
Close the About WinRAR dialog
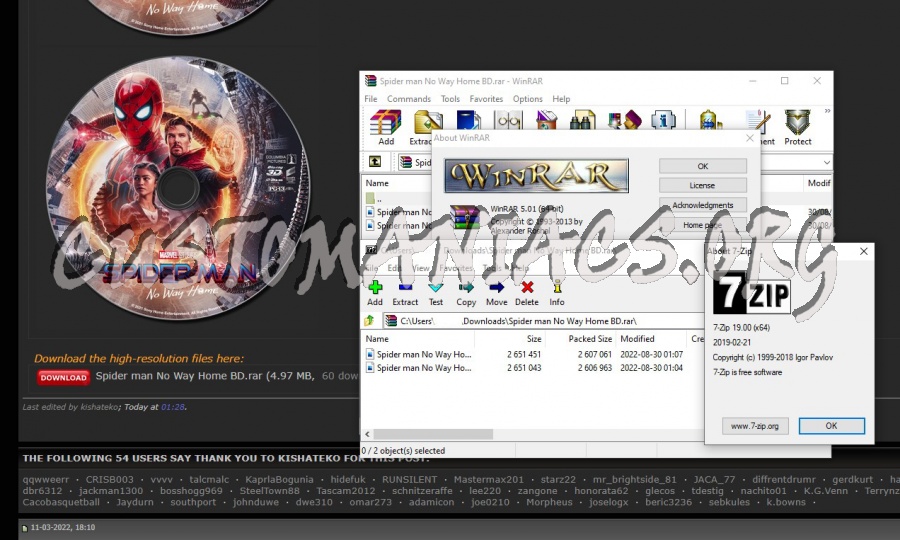pyautogui.click(x=750, y=138)
